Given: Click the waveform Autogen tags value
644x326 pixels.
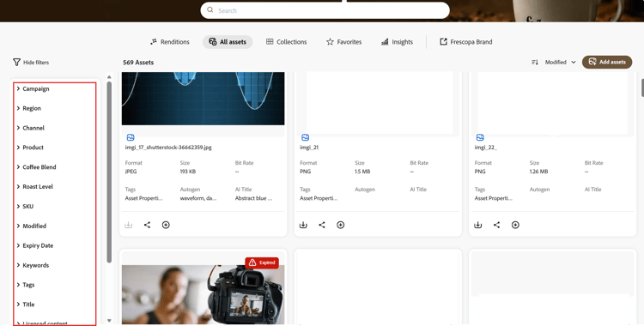Looking at the screenshot, I should pos(198,198).
